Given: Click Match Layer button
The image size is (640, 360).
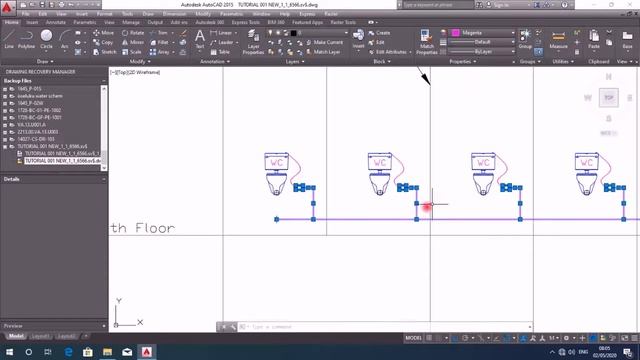Looking at the screenshot, I should tap(323, 52).
